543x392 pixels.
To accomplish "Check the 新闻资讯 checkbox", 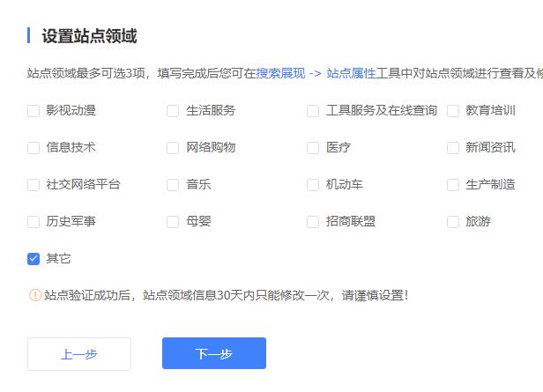I will point(453,148).
